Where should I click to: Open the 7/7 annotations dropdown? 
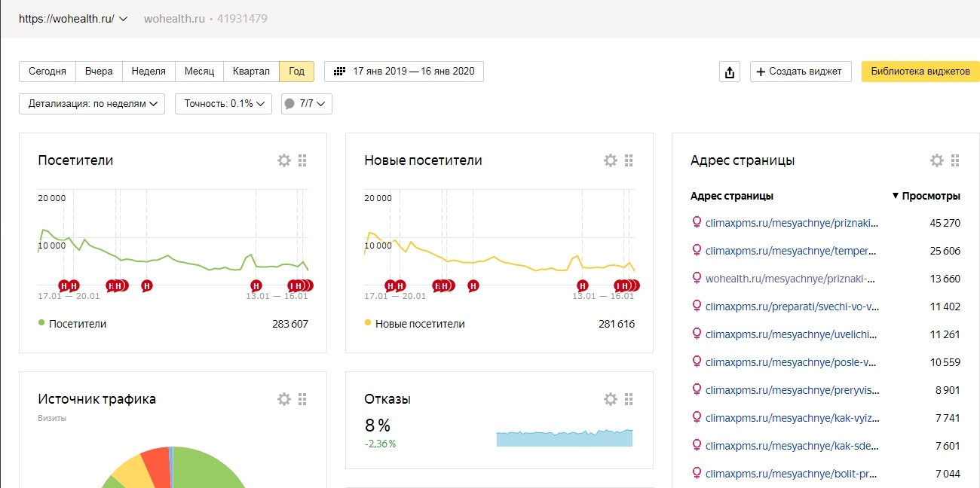(307, 104)
